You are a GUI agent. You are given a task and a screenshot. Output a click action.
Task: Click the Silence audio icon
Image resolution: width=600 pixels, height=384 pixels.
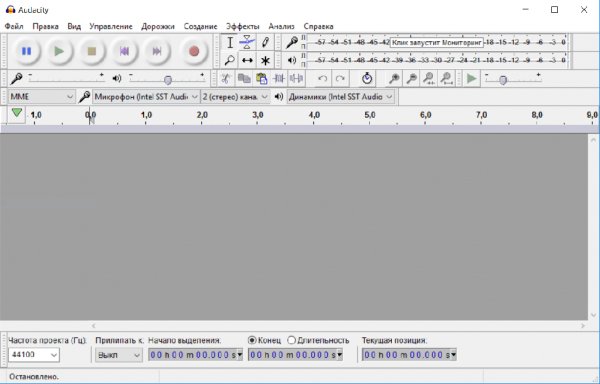pos(297,79)
